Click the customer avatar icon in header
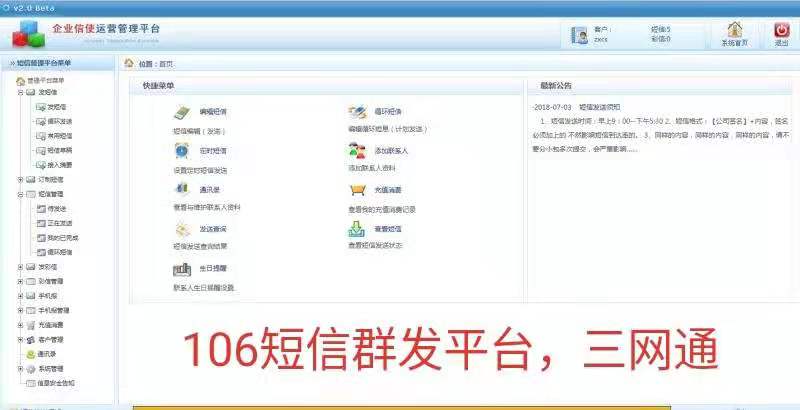The height and width of the screenshot is (410, 800). click(579, 35)
